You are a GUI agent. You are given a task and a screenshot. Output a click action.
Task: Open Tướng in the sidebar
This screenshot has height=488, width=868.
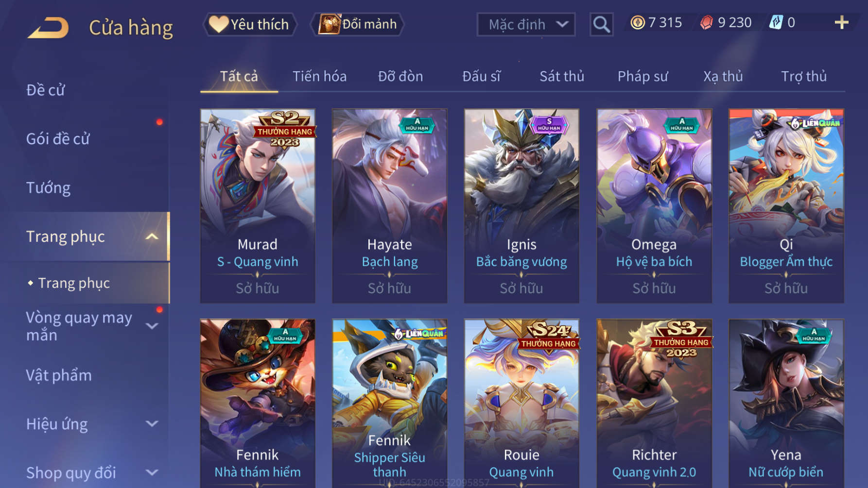pos(48,188)
